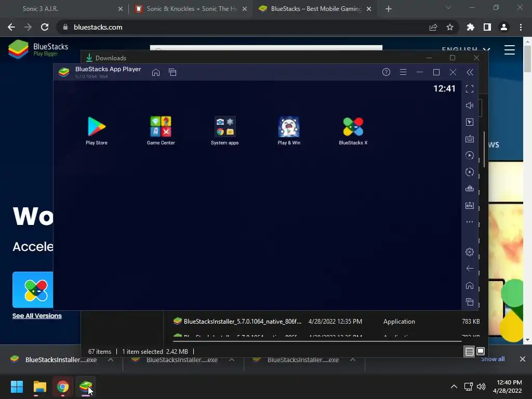The height and width of the screenshot is (399, 532).
Task: Click the Chrome page vertical scrollbar
Action: [527, 58]
